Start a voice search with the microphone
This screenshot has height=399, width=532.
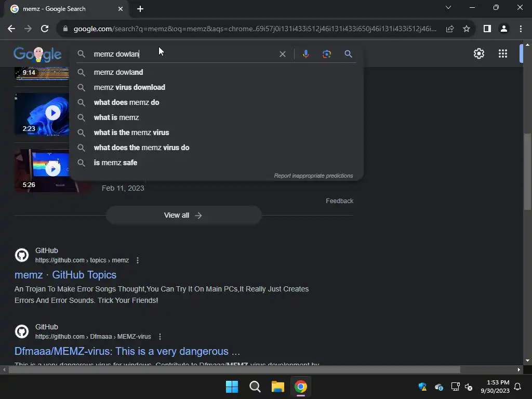click(x=305, y=54)
